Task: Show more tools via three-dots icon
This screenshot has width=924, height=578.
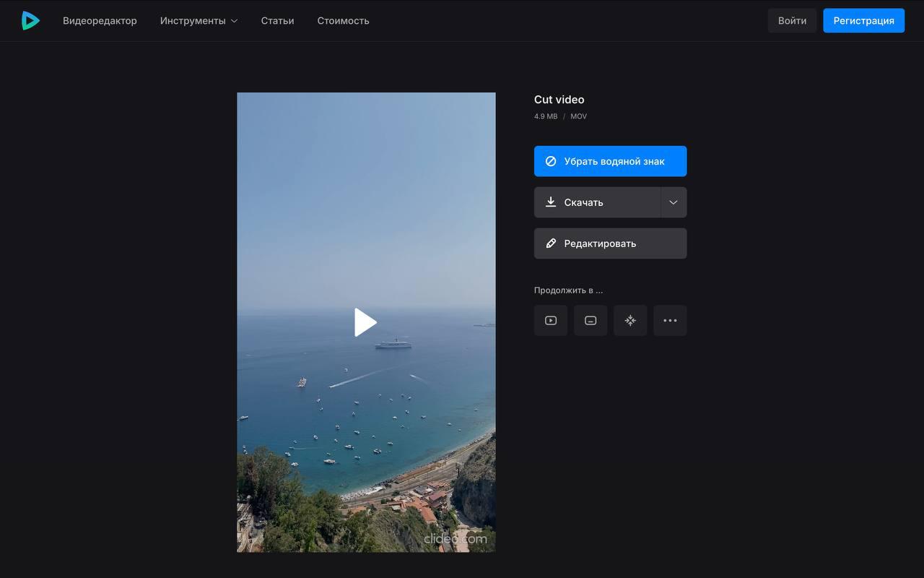Action: [x=670, y=321]
